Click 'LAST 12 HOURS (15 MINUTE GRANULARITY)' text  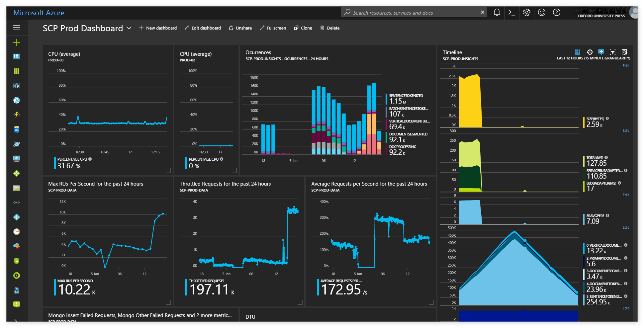[594, 58]
